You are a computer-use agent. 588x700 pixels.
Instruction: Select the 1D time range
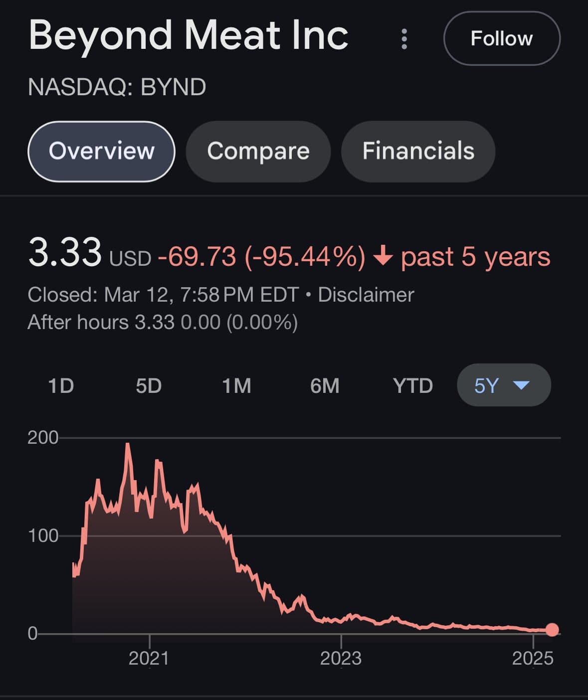(61, 385)
